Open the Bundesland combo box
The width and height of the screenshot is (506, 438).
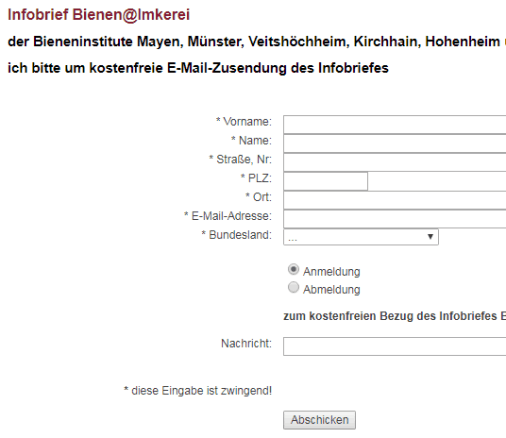tap(361, 237)
